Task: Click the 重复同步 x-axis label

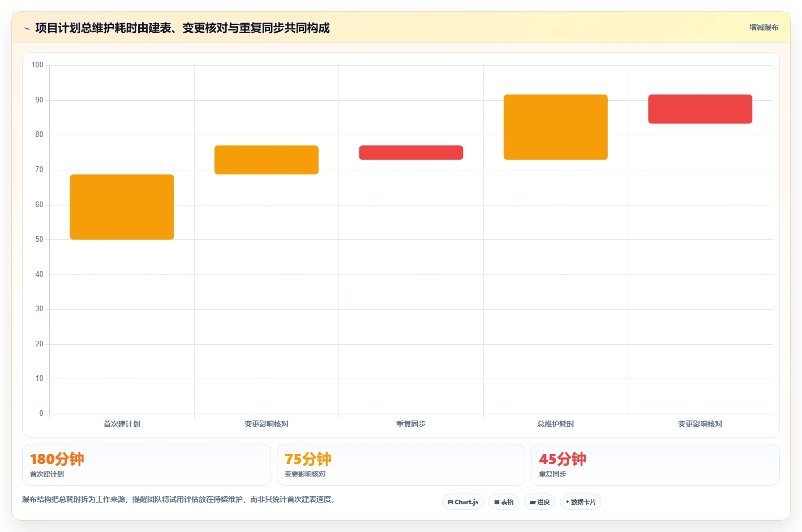Action: 411,424
